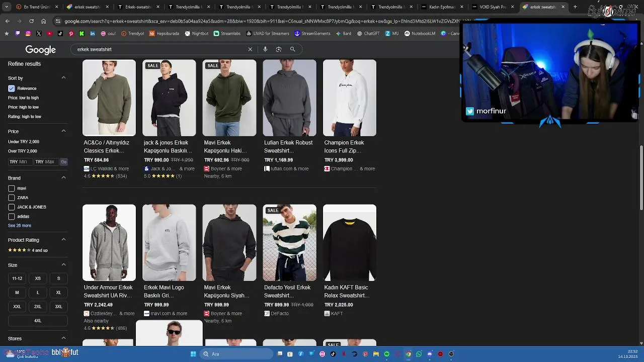Open the Nightbot bookmark

pos(196,34)
